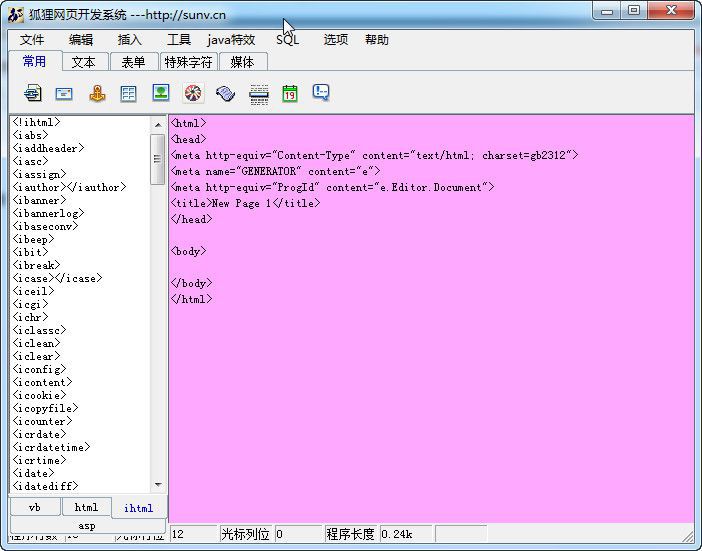
Task: Click the calendar date icon
Action: 290,93
